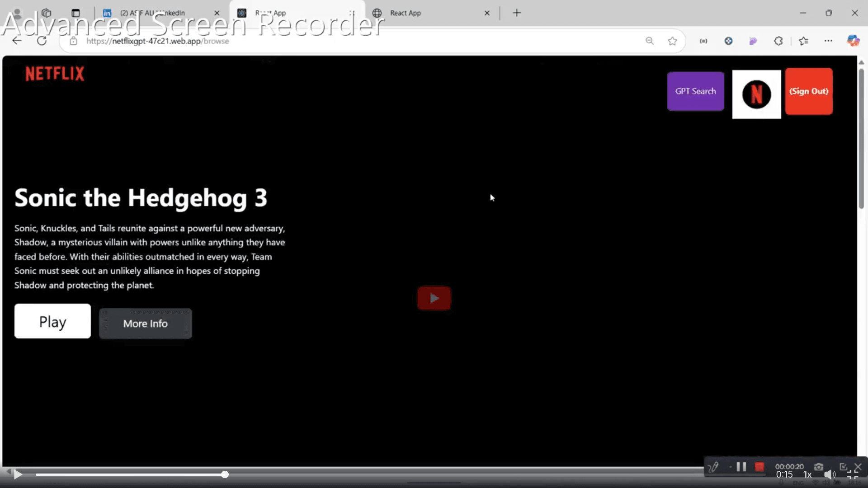Close the last React App tab

coord(487,13)
